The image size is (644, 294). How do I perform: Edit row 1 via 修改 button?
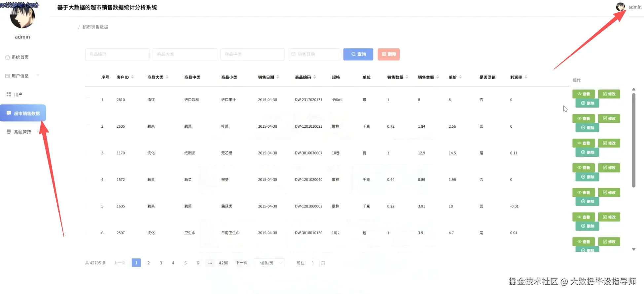[x=609, y=94]
